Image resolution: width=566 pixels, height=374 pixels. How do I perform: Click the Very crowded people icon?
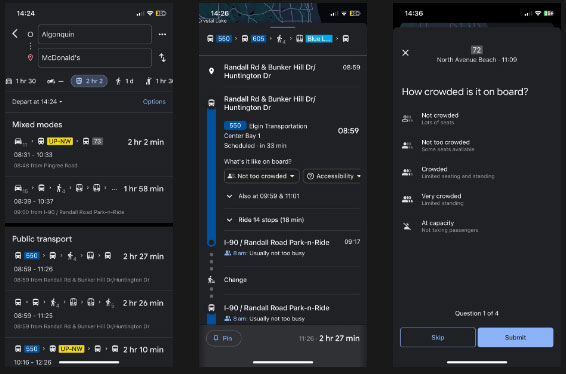pos(407,199)
